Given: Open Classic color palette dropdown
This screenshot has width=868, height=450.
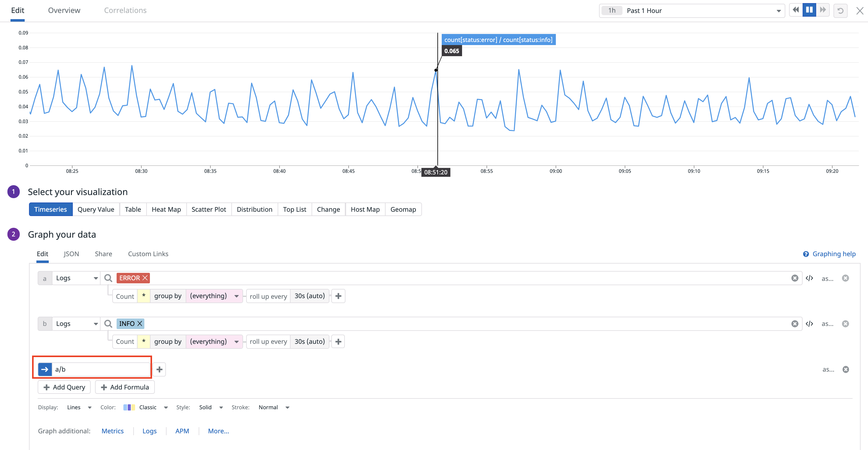Looking at the screenshot, I should pos(146,407).
